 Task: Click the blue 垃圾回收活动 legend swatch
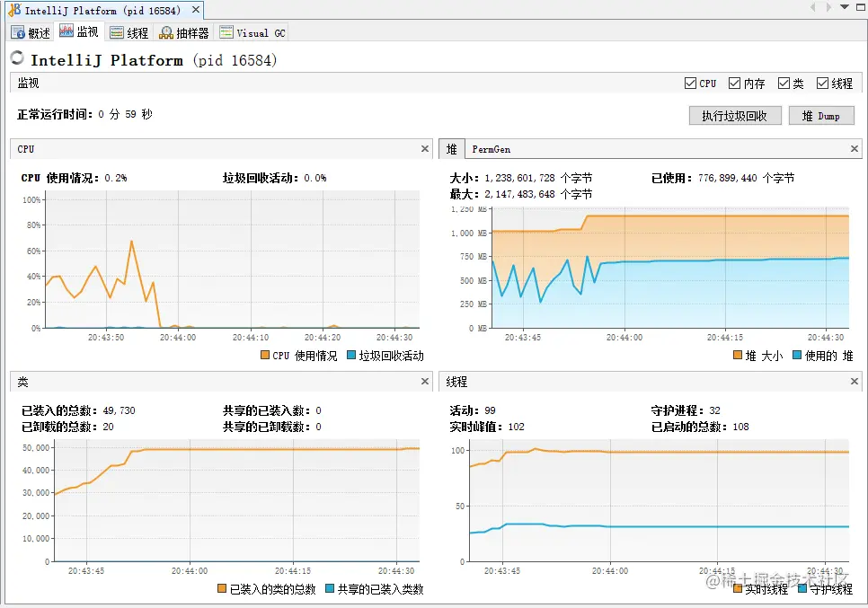point(351,355)
